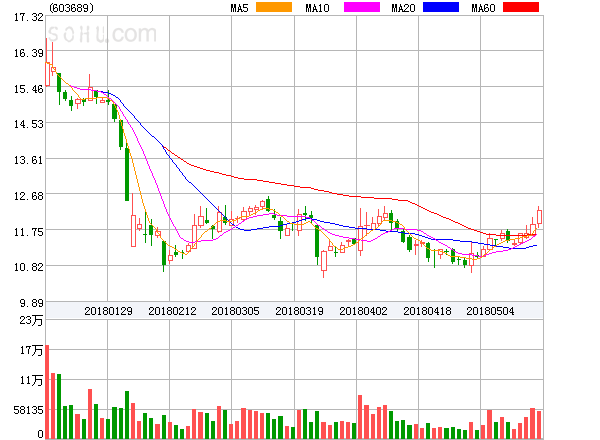Click the 58135 volume axis label
This screenshot has width=600, height=440.
[29, 410]
